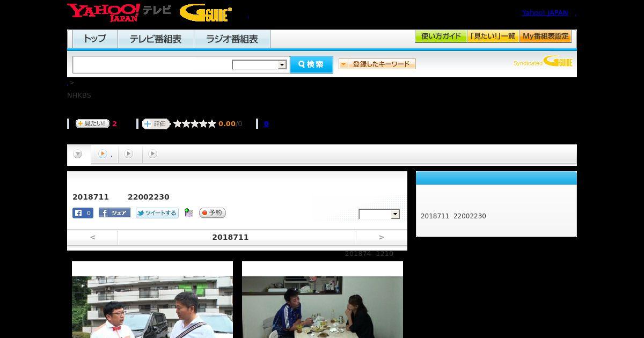Go to next date with > arrow
The height and width of the screenshot is (338, 644).
coord(382,237)
